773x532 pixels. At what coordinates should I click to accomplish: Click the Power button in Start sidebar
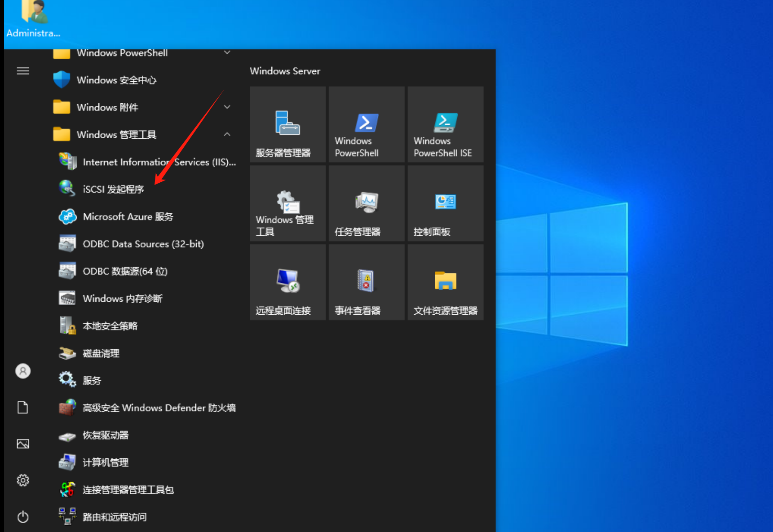(23, 517)
